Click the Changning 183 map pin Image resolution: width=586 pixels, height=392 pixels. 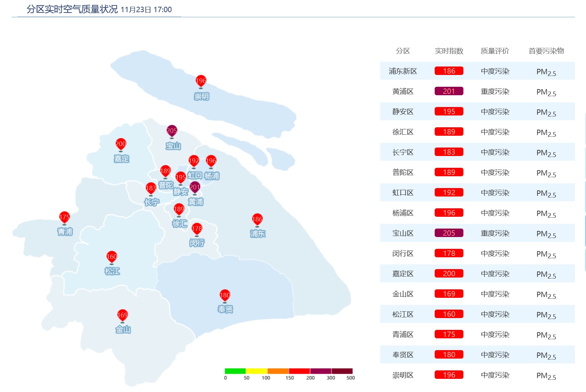coord(151,188)
